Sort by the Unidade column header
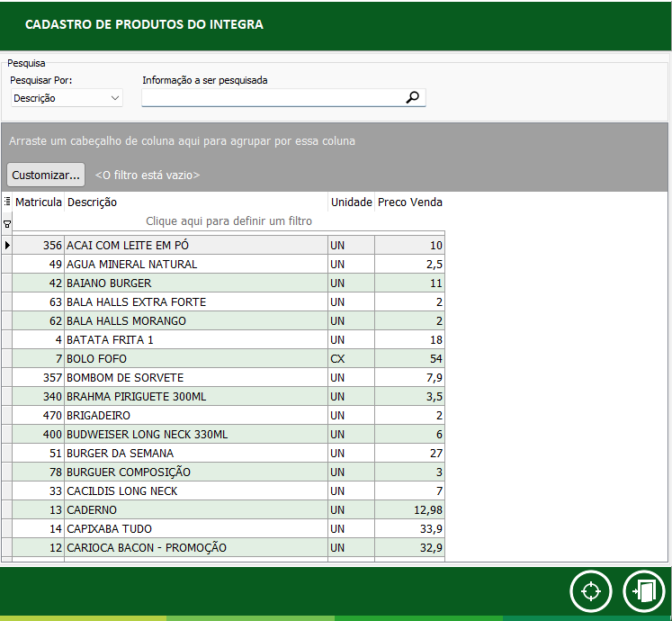The height and width of the screenshot is (621, 672). tap(352, 202)
